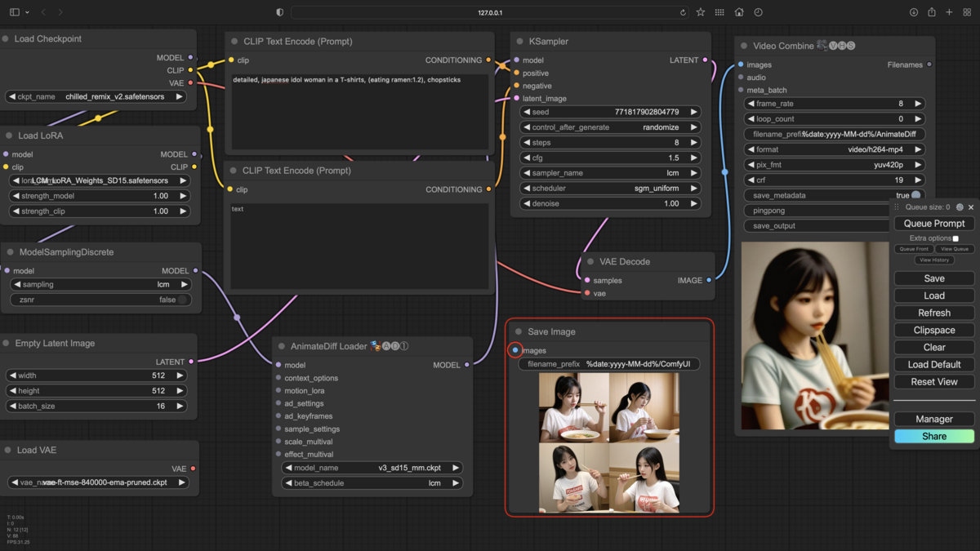Decrease cfg with left arrow
This screenshot has height=551, width=980.
point(527,158)
